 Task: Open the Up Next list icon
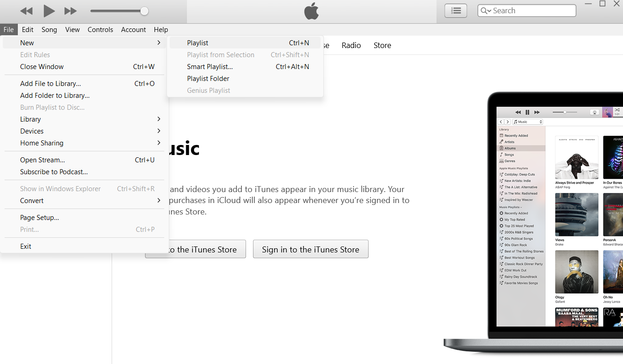456,11
